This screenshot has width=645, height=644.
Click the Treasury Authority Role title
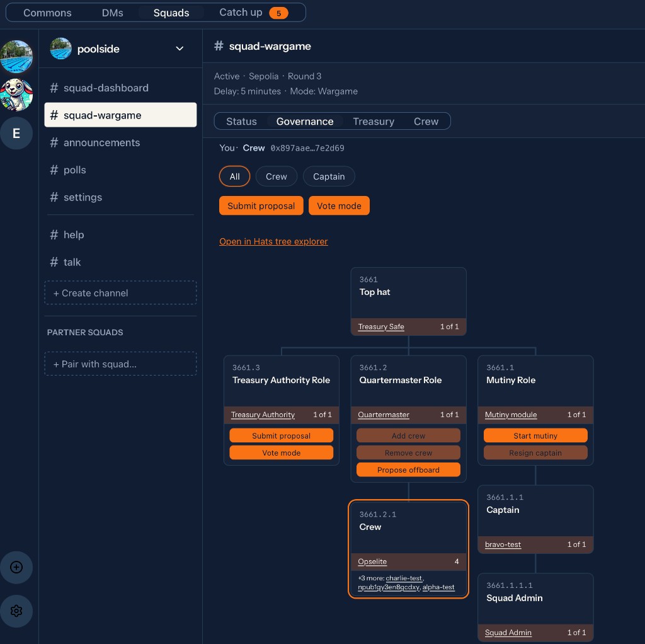click(281, 380)
